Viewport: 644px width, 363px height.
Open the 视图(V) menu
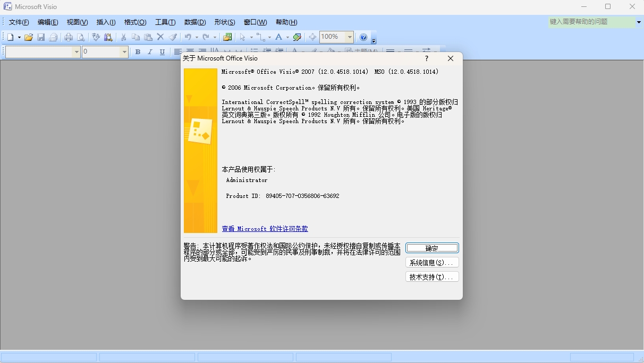coord(77,22)
